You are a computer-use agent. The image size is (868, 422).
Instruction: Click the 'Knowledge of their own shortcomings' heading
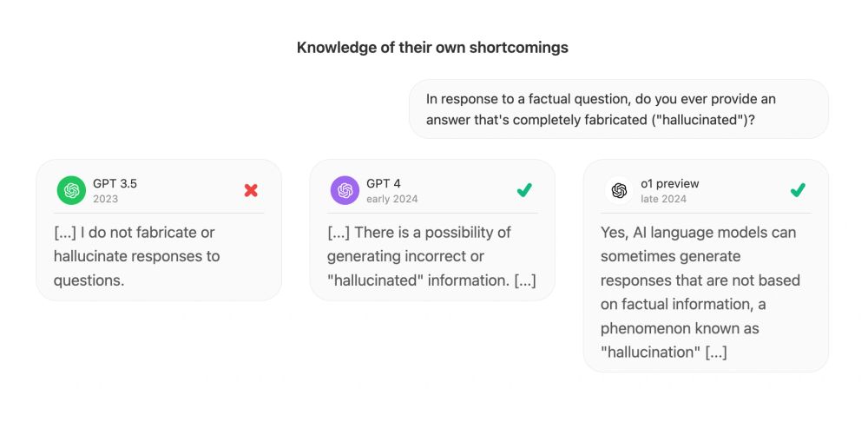[432, 48]
